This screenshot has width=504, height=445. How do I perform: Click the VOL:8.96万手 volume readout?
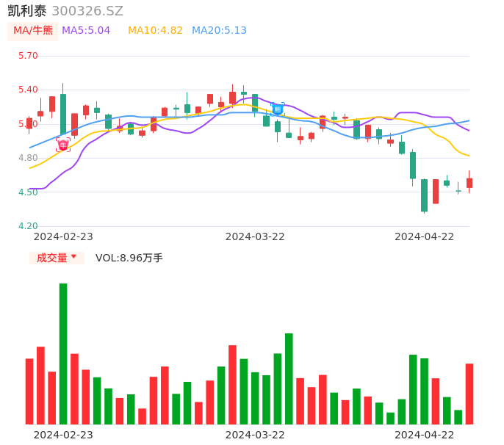129,258
